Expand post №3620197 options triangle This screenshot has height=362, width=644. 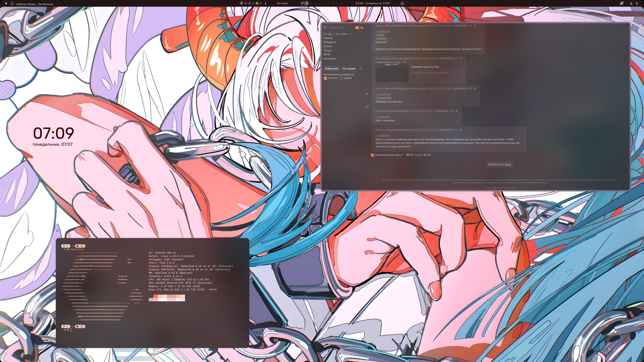pyautogui.click(x=475, y=89)
